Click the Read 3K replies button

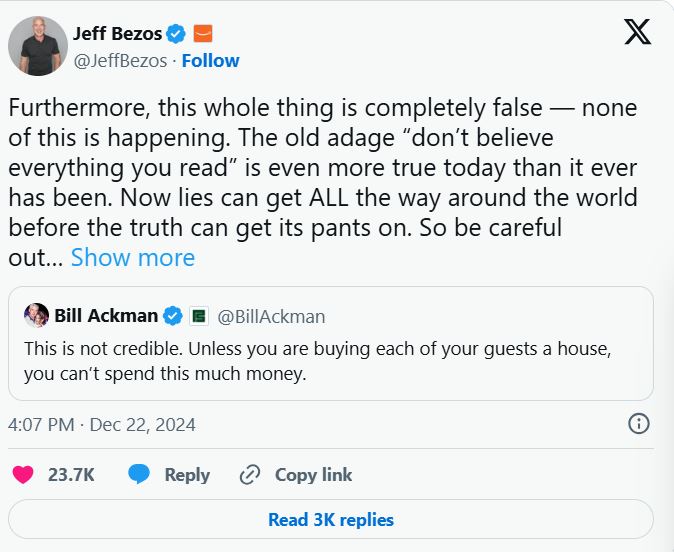coord(331,520)
